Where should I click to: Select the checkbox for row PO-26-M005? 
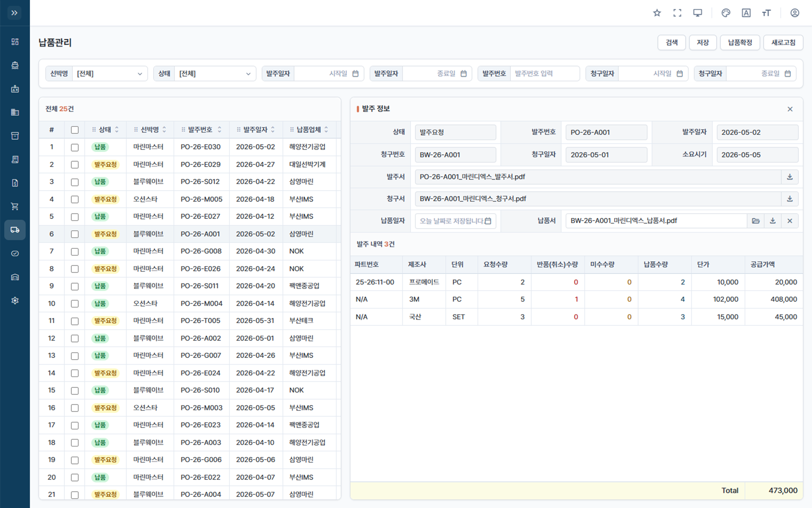click(75, 199)
